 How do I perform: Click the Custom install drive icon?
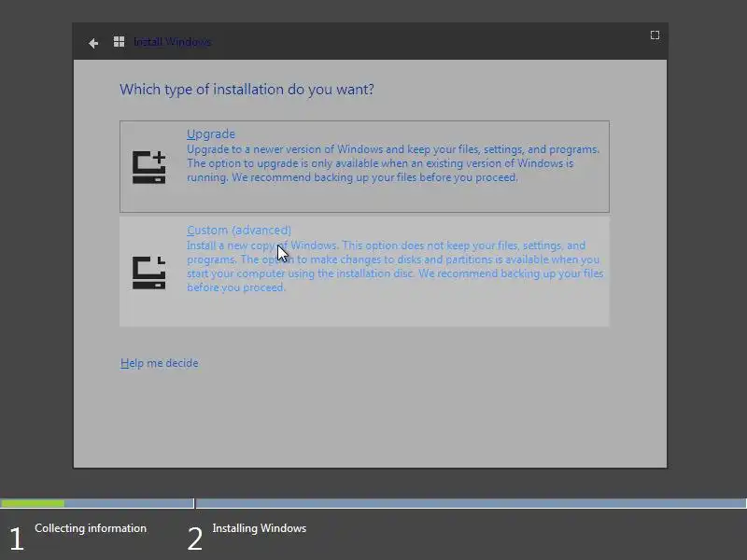[149, 273]
